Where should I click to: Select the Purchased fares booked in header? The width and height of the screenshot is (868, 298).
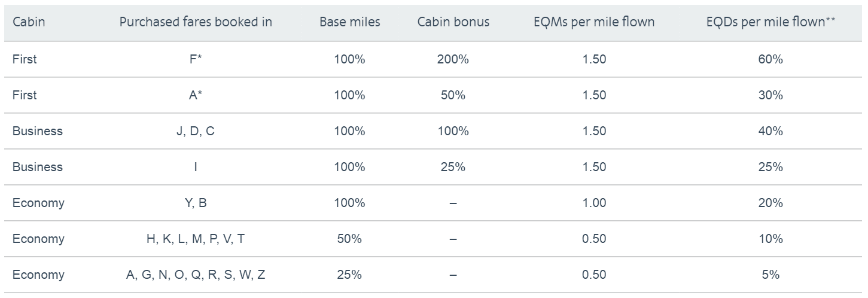coord(196,22)
